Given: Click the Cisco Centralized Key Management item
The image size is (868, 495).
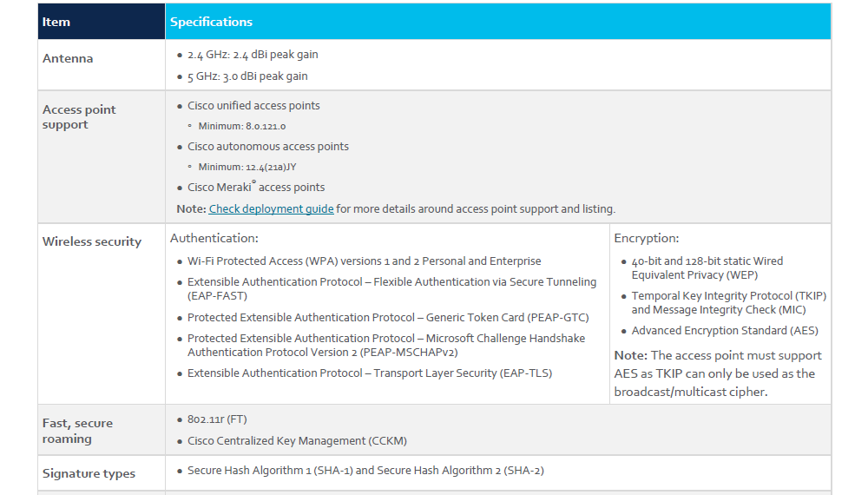Looking at the screenshot, I should 297,441.
